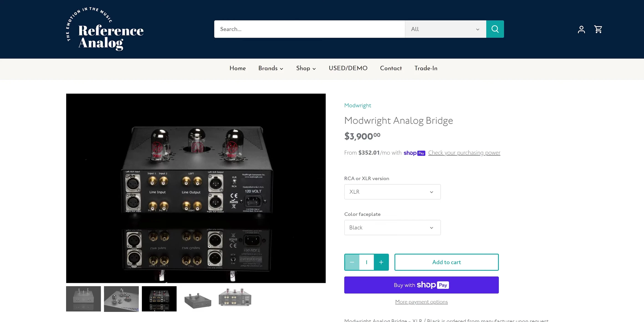This screenshot has width=644, height=322.
Task: Open the RCA or XLR version dropdown
Action: pos(392,192)
